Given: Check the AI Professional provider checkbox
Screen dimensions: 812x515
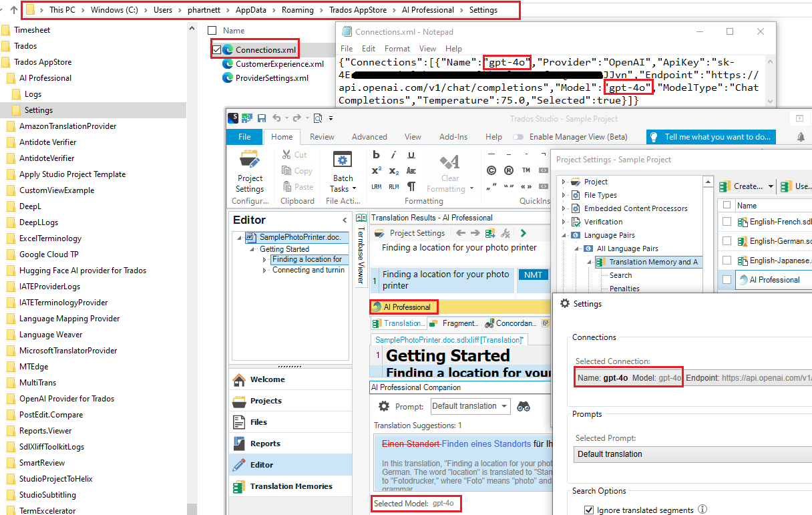Looking at the screenshot, I should [727, 279].
